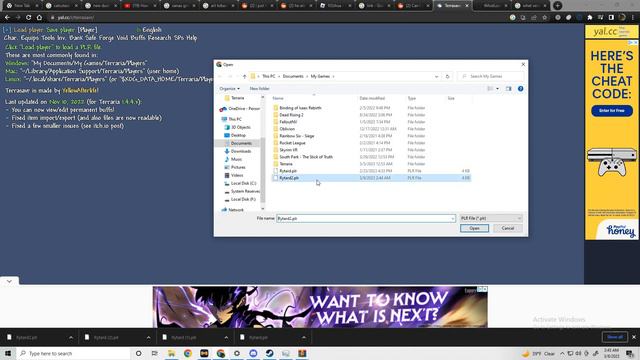This screenshot has height=360, width=640.
Task: Sort files by Date modified column
Action: (x=372, y=98)
